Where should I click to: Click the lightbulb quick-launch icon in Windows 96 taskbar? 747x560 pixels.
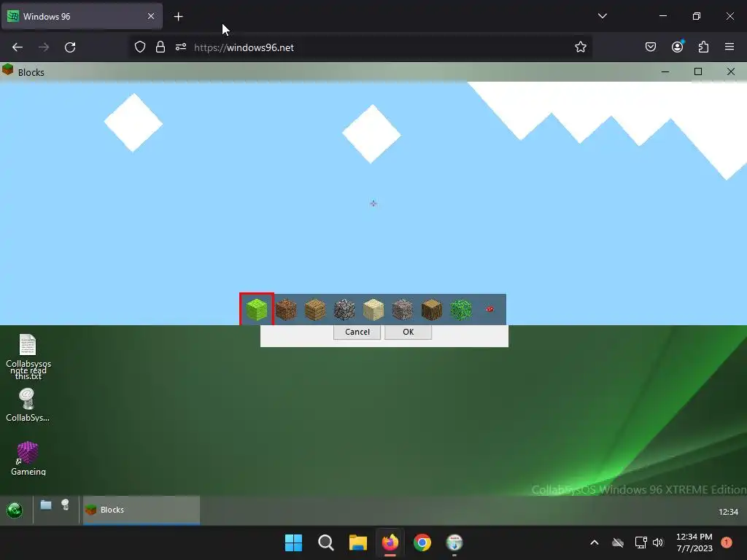pyautogui.click(x=65, y=505)
